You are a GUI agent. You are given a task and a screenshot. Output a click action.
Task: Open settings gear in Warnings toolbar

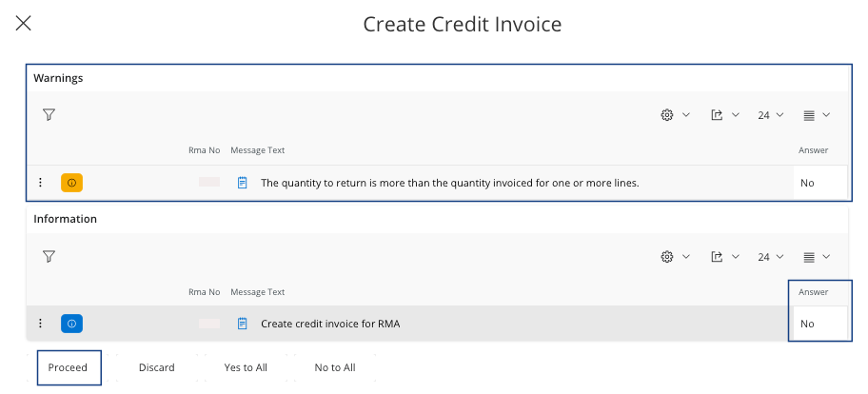[x=667, y=115]
